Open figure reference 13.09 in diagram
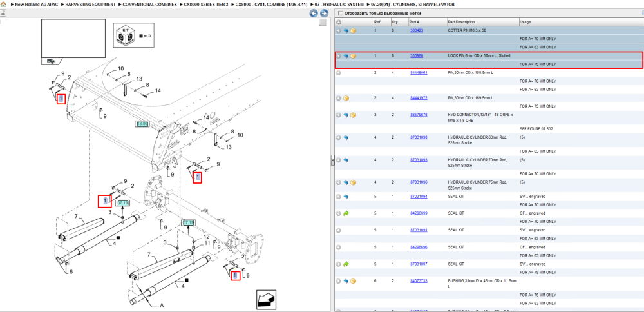 (142, 124)
